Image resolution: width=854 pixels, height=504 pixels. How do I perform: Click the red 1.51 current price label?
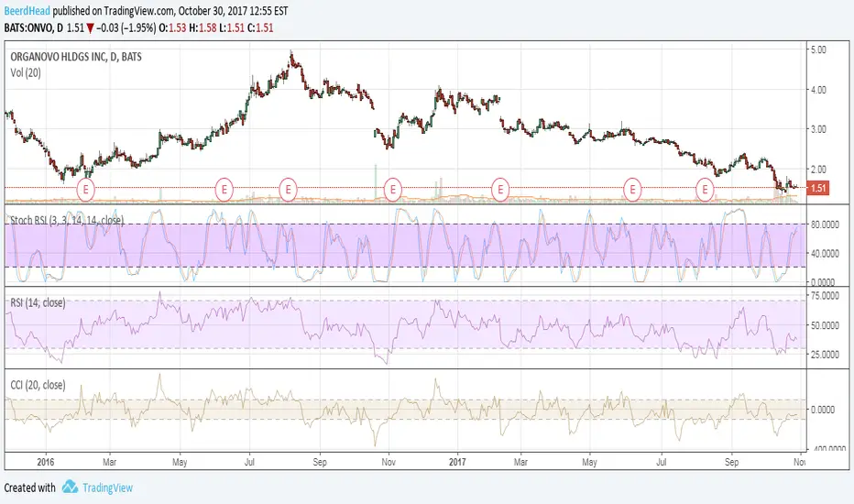coord(817,189)
